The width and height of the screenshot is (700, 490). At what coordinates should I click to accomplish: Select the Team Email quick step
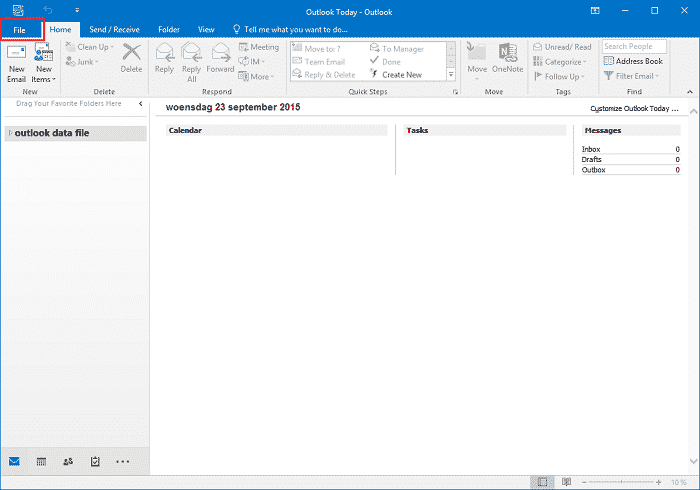click(319, 62)
